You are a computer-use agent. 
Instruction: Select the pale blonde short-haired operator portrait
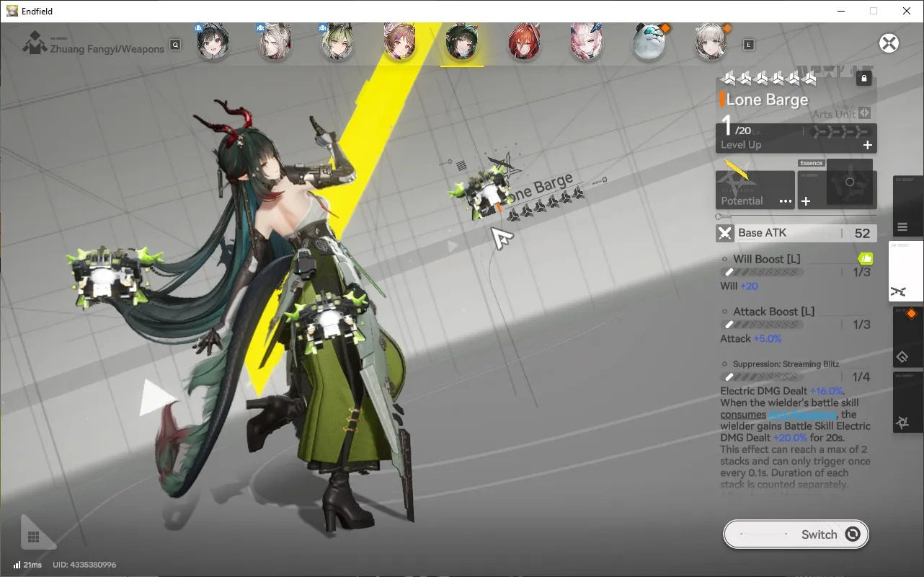coord(711,42)
